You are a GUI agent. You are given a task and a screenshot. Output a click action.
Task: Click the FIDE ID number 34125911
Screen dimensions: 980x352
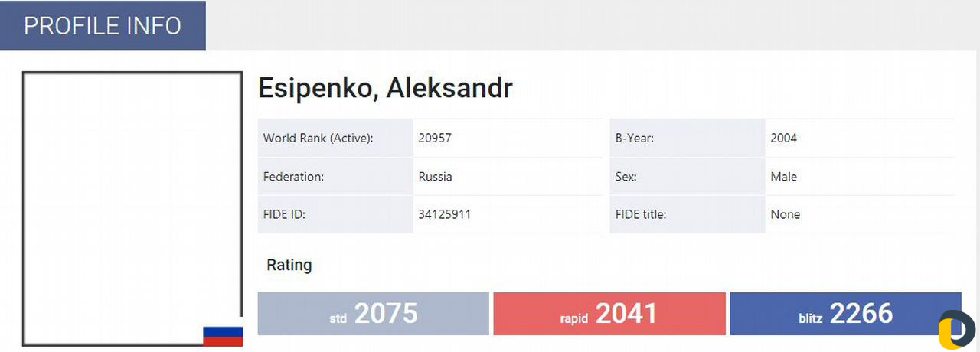click(444, 214)
